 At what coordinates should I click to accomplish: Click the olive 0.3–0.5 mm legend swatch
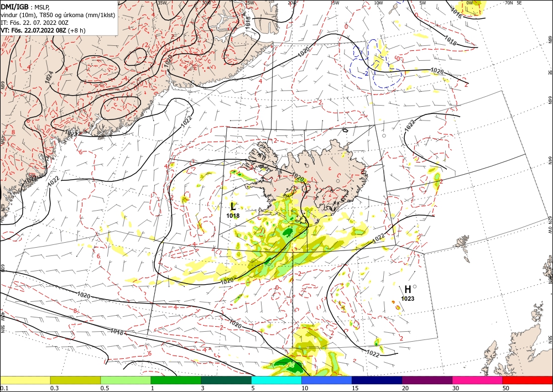click(75, 380)
